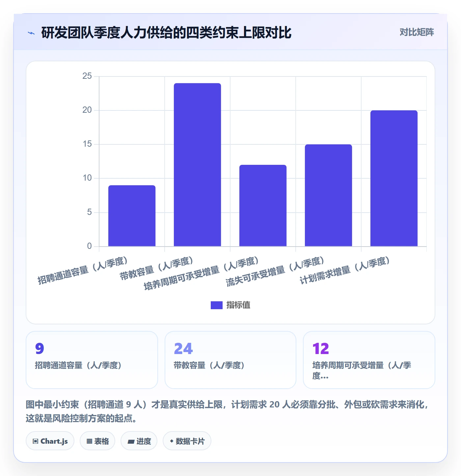Click the progress icon in 进度 tag

(131, 441)
